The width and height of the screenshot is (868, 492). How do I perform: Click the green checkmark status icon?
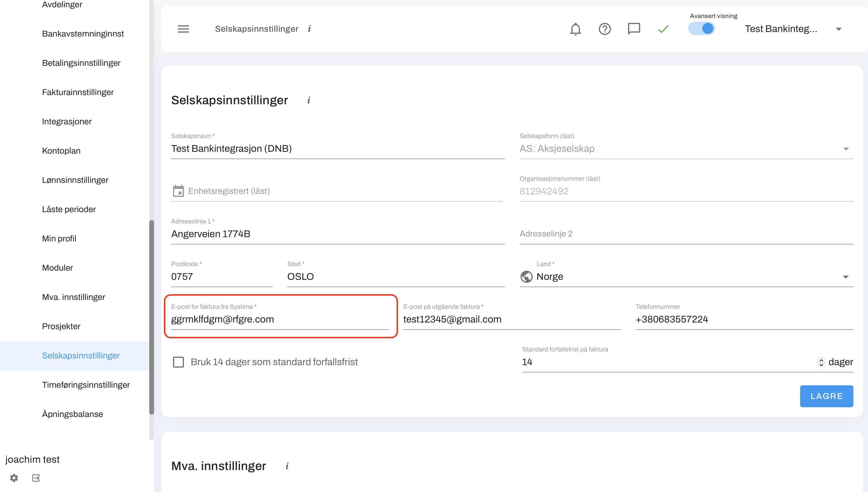click(663, 29)
